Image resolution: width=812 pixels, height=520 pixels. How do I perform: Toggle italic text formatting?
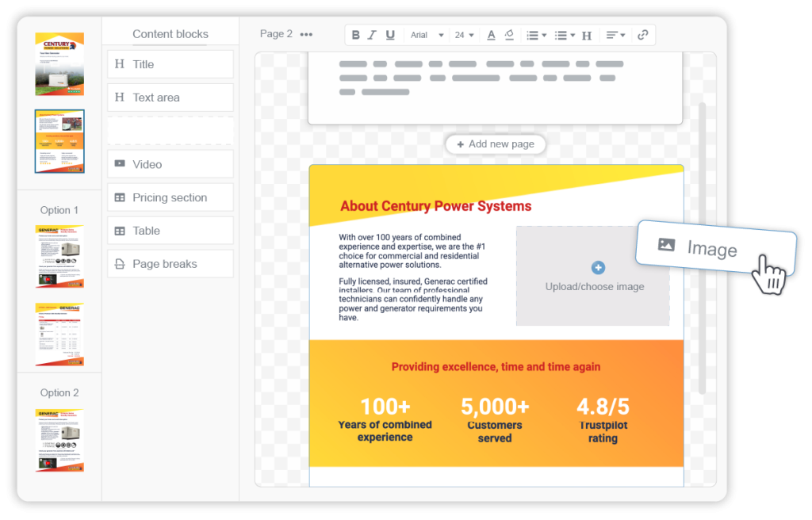pos(372,35)
